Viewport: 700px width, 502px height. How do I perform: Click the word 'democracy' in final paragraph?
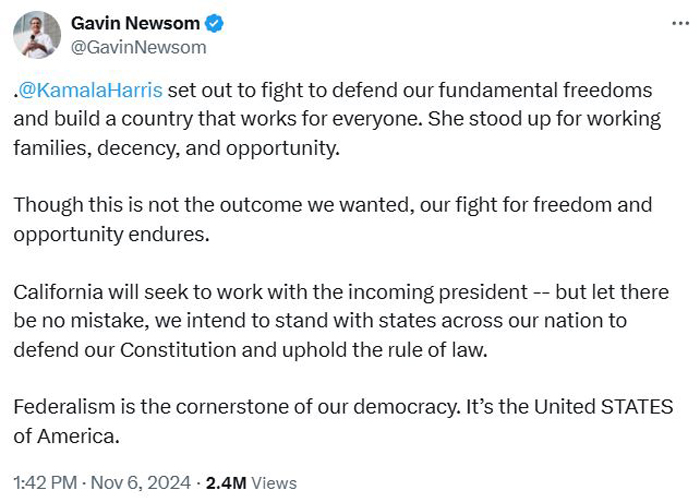click(x=406, y=407)
